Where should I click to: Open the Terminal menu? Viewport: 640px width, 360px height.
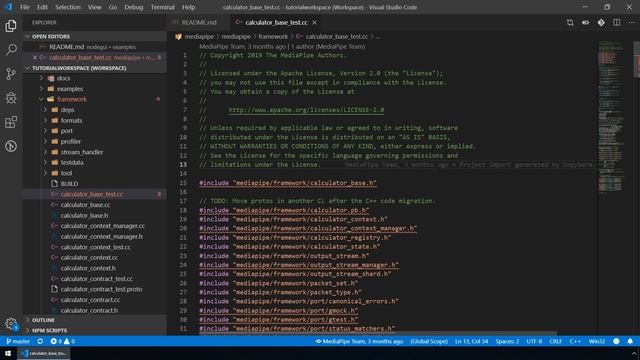point(162,7)
